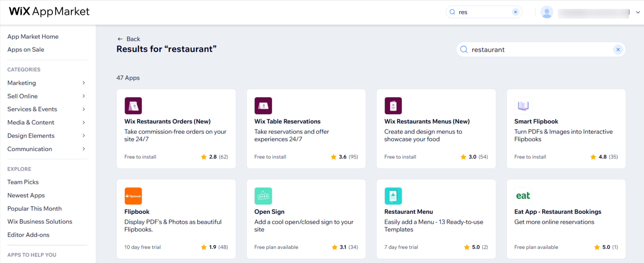Click star rating on Wix Restaurants Orders
Screen dimensions: 644x263
(214, 157)
